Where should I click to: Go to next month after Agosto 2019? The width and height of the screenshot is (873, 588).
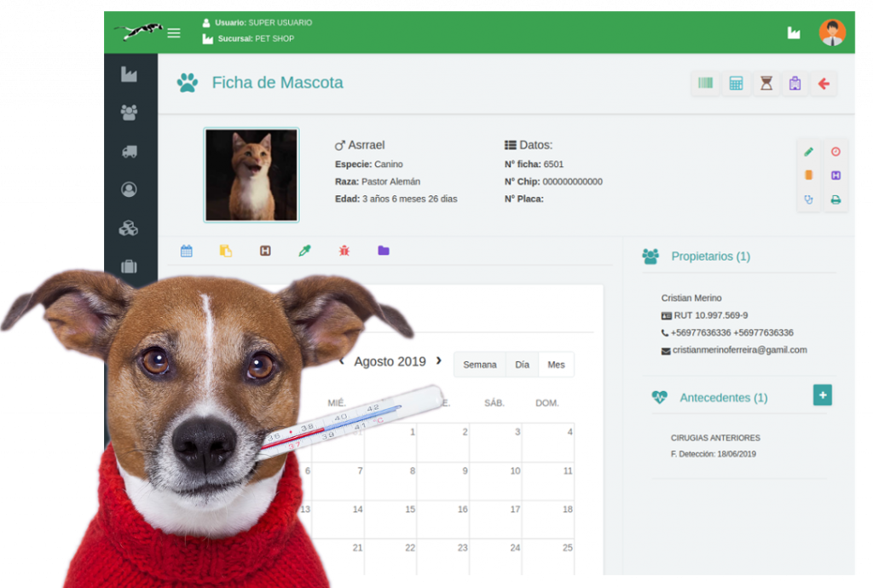click(x=439, y=361)
